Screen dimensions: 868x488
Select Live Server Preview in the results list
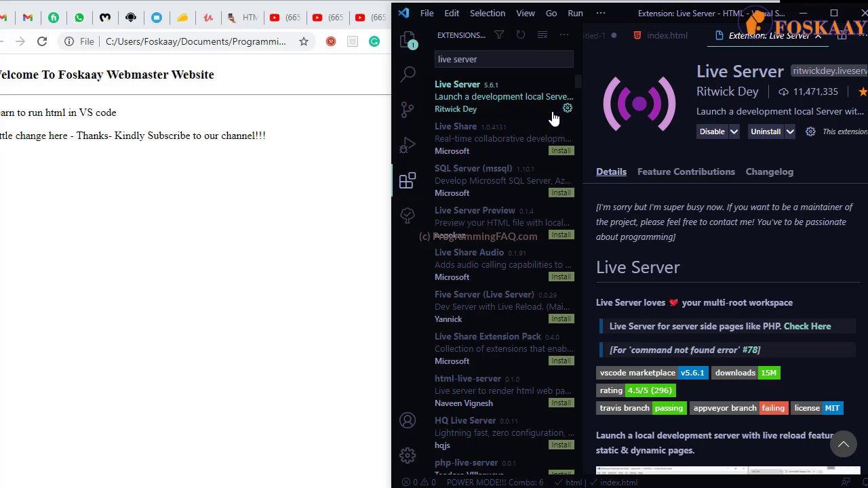504,222
